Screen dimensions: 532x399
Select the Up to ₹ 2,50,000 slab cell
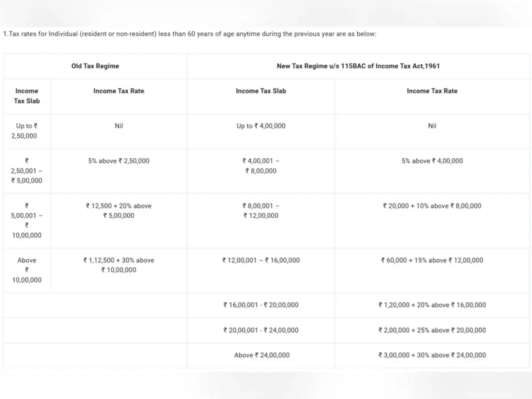coord(27,131)
